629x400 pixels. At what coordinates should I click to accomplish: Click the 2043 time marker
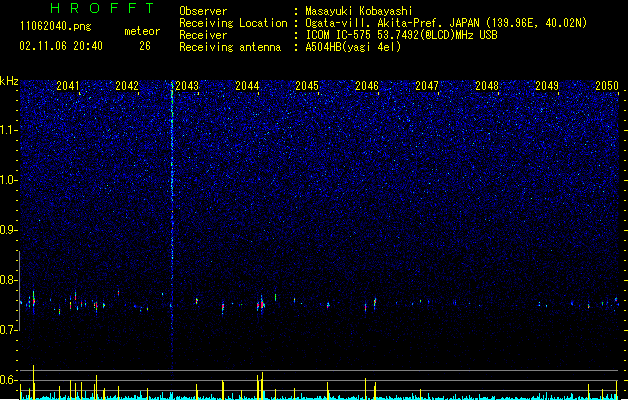[x=187, y=85]
